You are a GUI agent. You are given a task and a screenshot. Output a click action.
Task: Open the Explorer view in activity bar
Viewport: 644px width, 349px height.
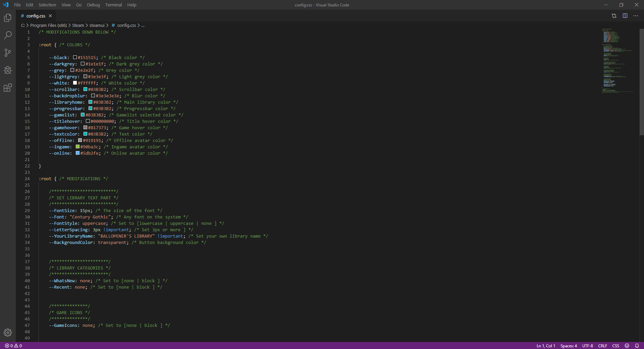8,18
